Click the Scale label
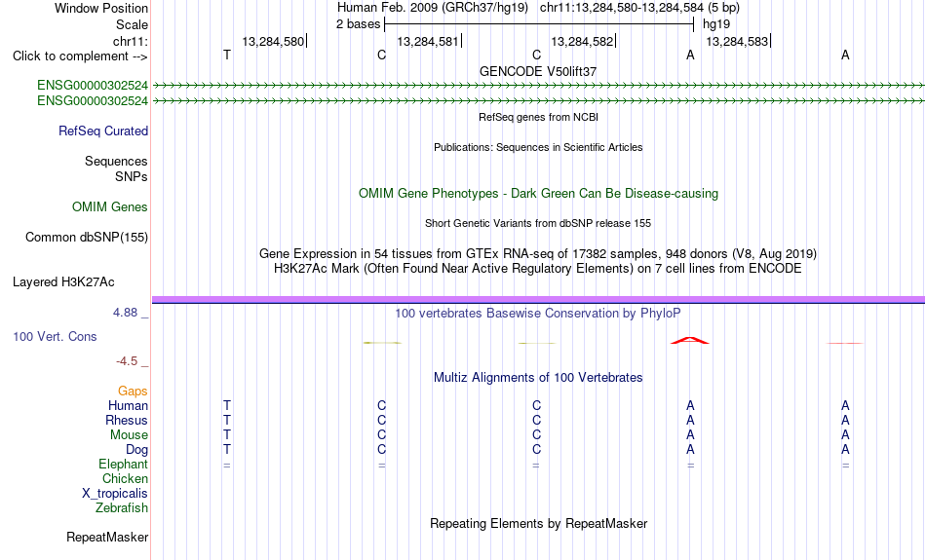 132,24
